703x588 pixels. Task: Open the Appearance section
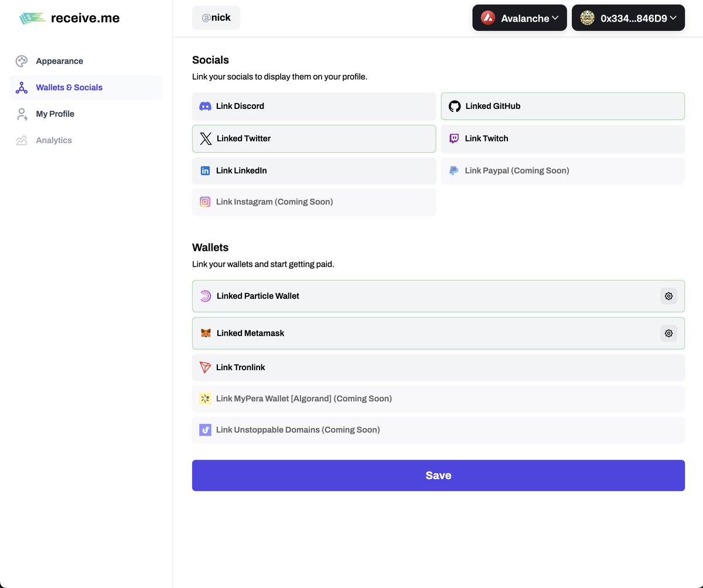86,61
